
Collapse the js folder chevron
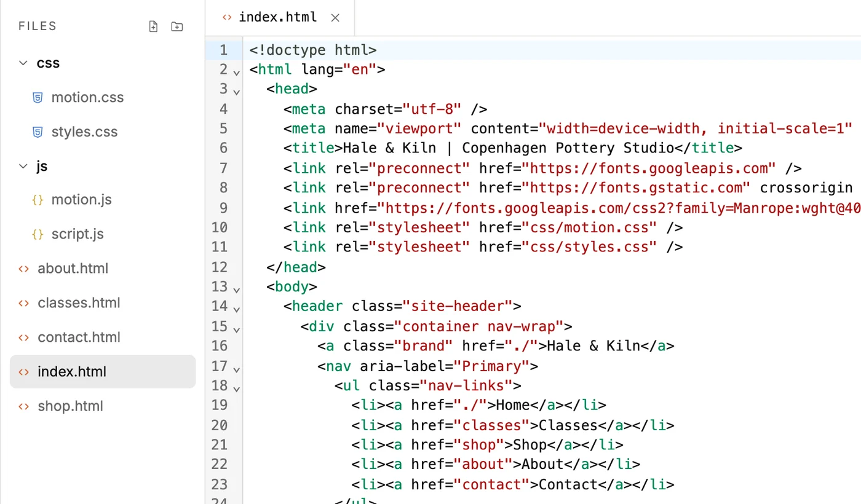[23, 166]
